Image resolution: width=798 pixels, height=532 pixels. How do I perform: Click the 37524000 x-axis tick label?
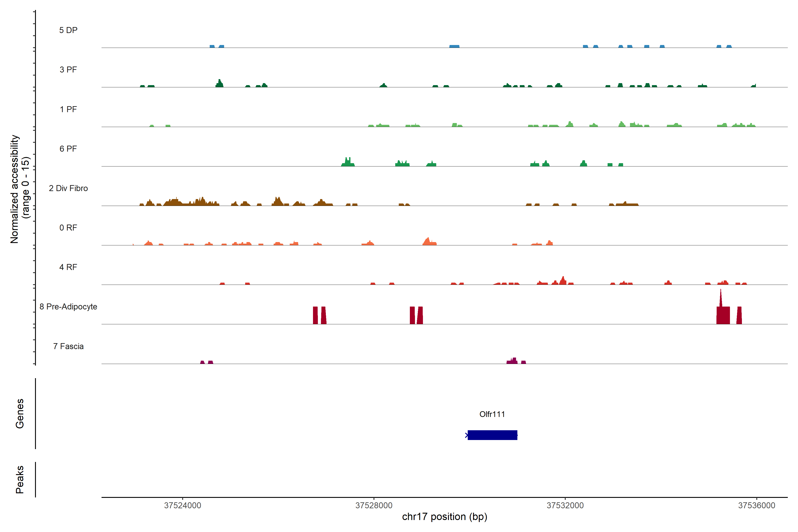[x=182, y=506]
